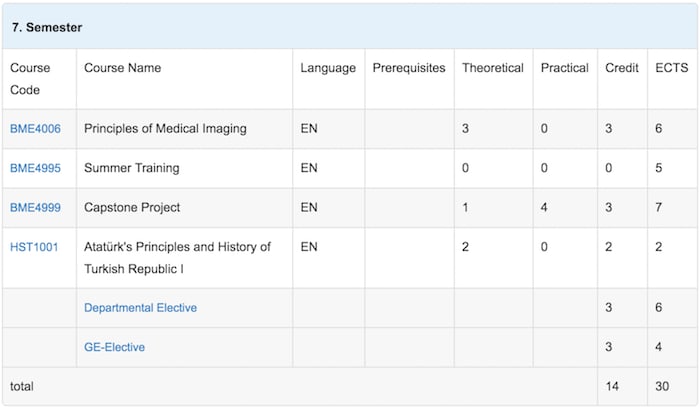
Task: Select the Capstone Project course name cell
Action: (184, 208)
